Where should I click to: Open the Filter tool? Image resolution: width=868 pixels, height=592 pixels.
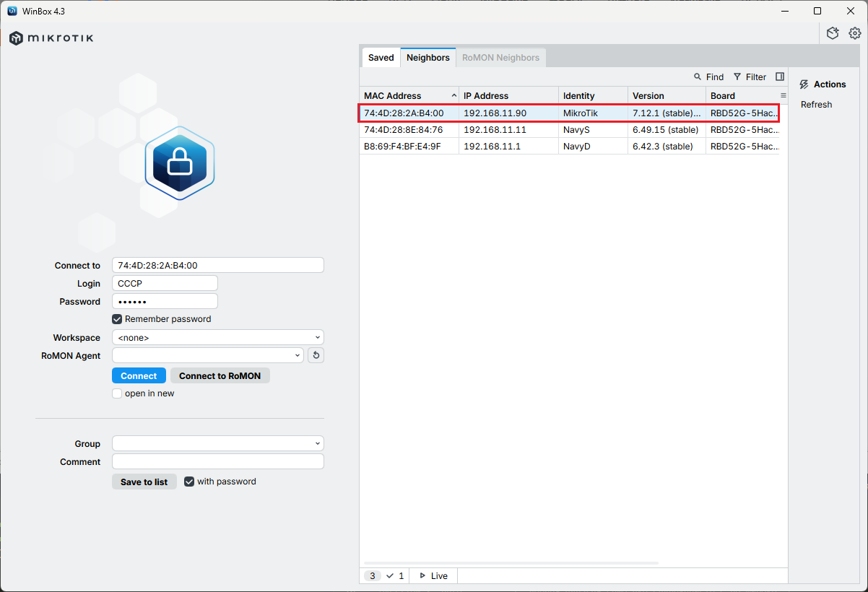click(750, 77)
